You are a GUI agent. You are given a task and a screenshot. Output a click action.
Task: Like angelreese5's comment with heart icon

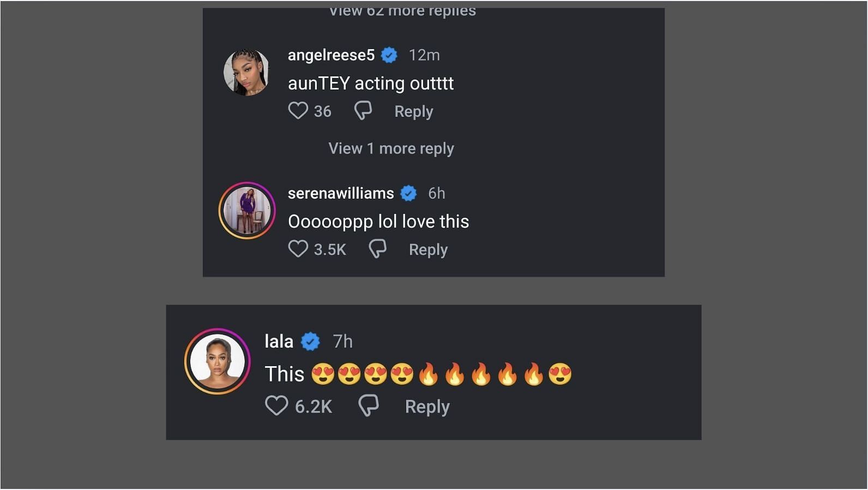coord(298,111)
